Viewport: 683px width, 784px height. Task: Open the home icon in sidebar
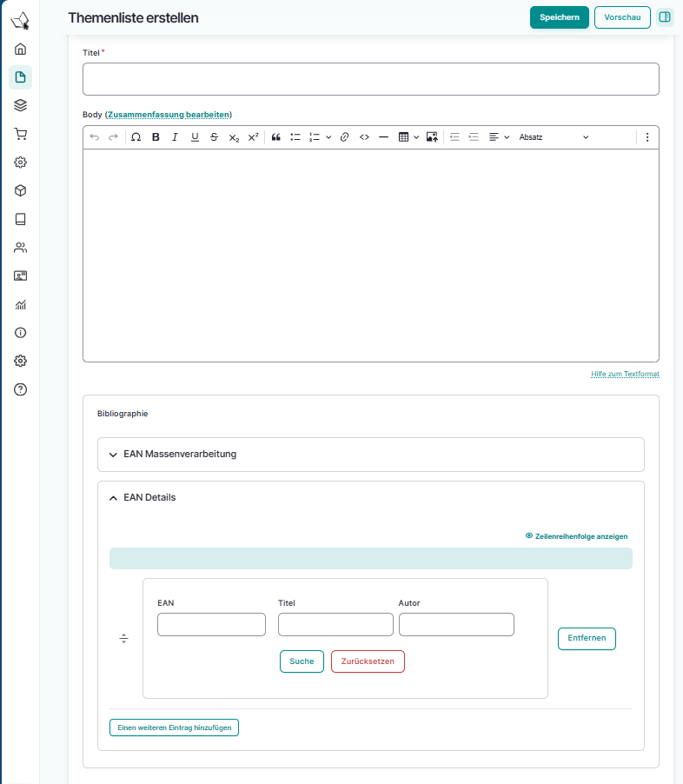coord(21,49)
